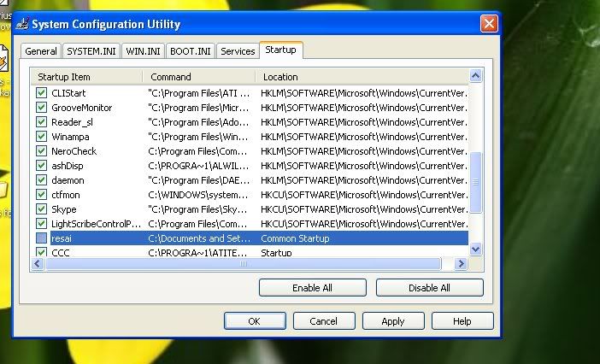The width and height of the screenshot is (600, 364).
Task: Enable the resai startup checkbox
Action: 41,238
